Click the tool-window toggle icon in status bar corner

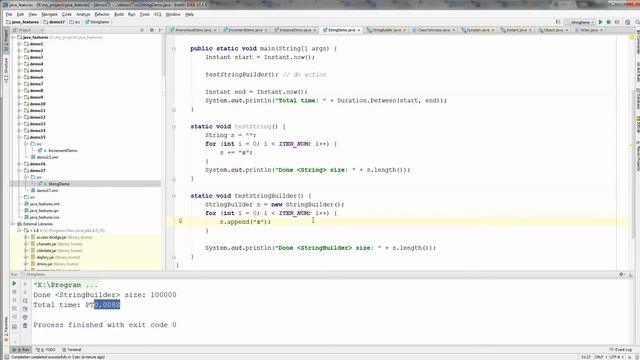6,357
